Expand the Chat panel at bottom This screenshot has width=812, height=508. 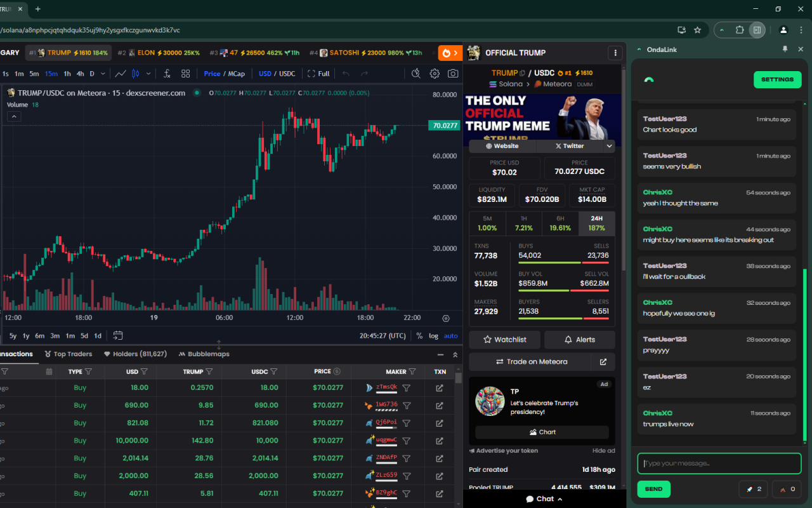(544, 499)
